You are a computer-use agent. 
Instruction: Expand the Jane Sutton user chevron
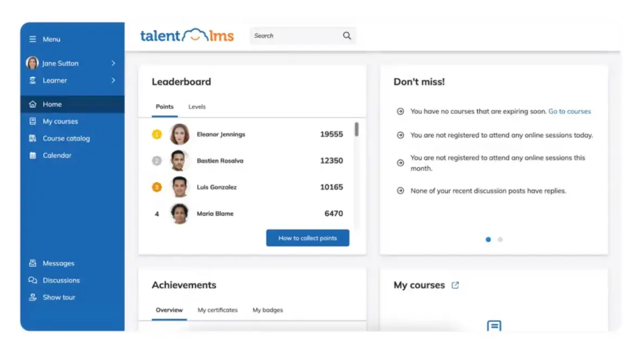(x=113, y=63)
